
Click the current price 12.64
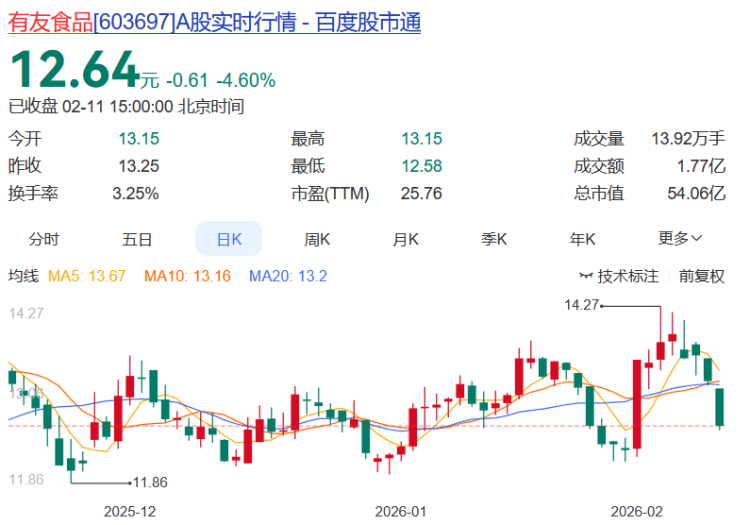pyautogui.click(x=74, y=69)
